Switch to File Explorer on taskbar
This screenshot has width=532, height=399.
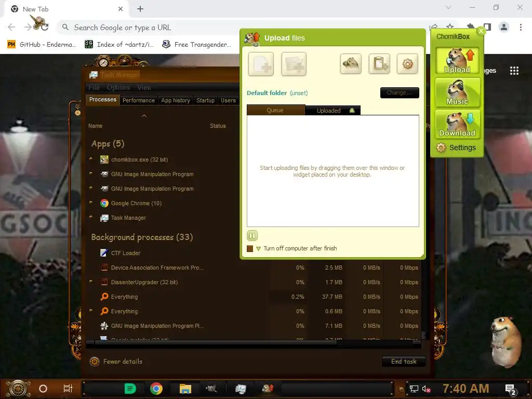[185, 389]
